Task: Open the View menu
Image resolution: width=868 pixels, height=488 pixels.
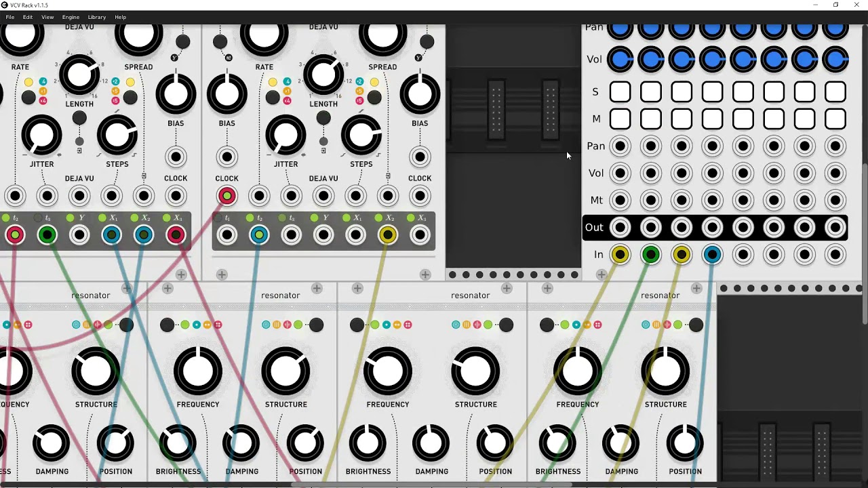Action: coord(47,17)
